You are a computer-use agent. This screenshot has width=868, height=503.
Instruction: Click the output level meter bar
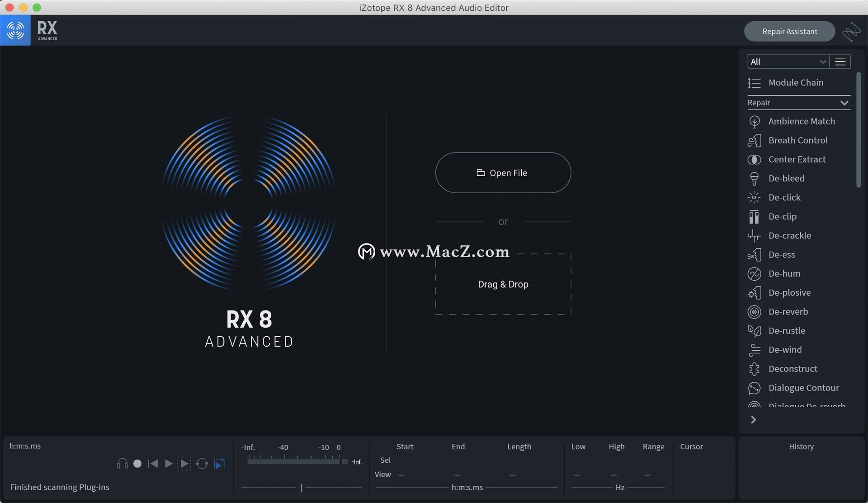[293, 461]
